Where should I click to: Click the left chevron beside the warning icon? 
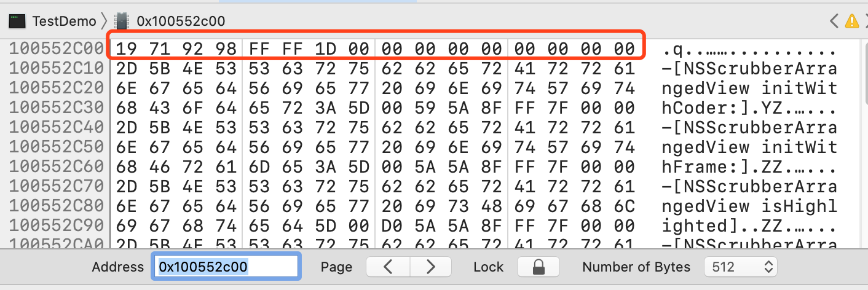click(834, 21)
